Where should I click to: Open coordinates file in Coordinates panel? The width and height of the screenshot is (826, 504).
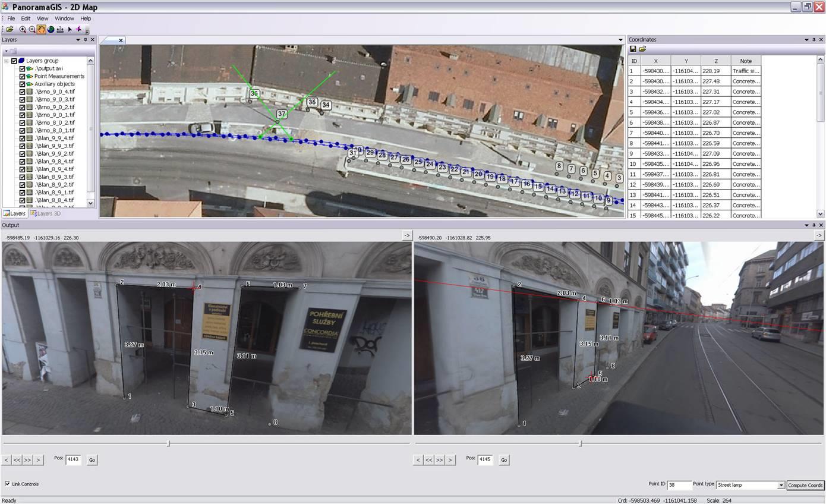click(642, 49)
